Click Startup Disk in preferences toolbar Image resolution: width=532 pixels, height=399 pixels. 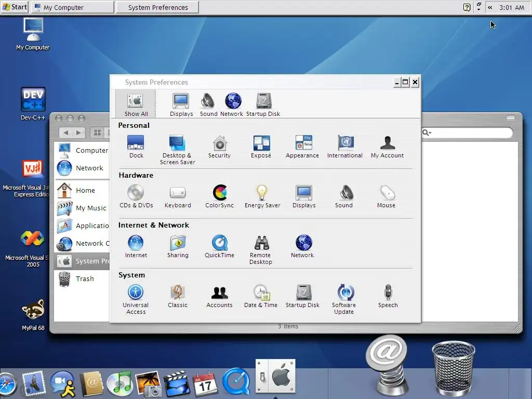[263, 104]
